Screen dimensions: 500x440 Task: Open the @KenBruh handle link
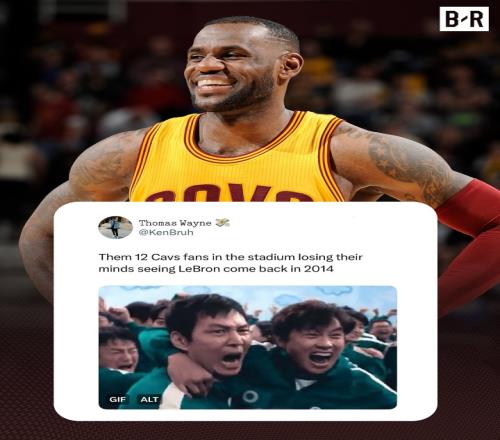(166, 232)
